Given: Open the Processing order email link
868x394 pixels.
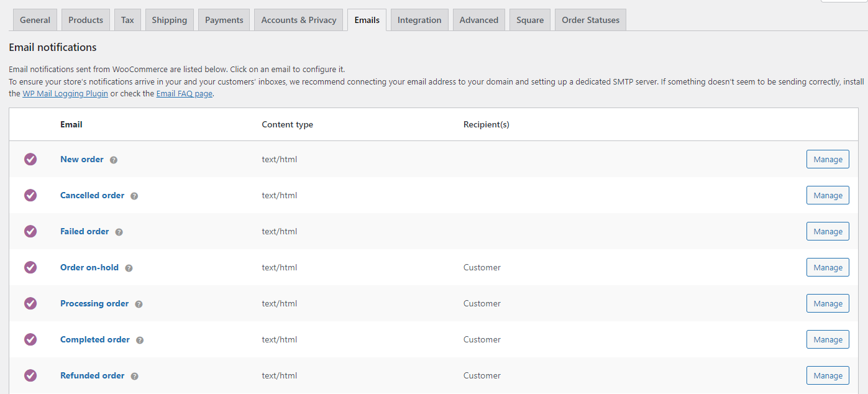Looking at the screenshot, I should (94, 303).
